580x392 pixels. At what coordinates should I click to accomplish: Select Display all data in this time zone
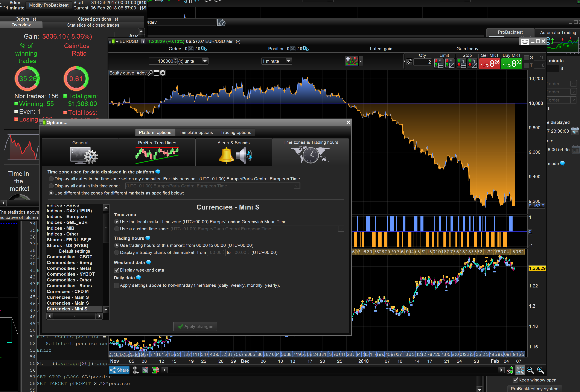(51, 186)
